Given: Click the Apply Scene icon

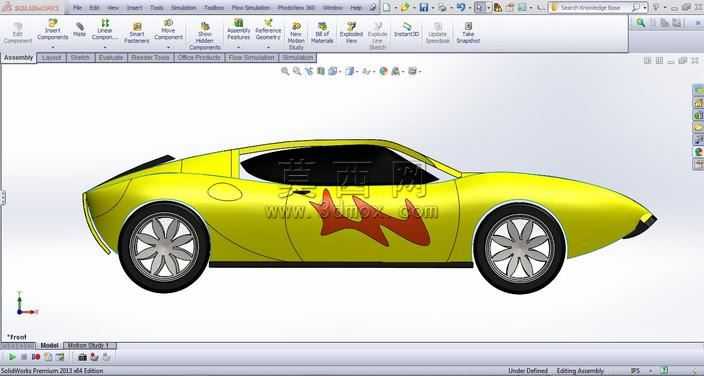Looking at the screenshot, I should (x=395, y=71).
